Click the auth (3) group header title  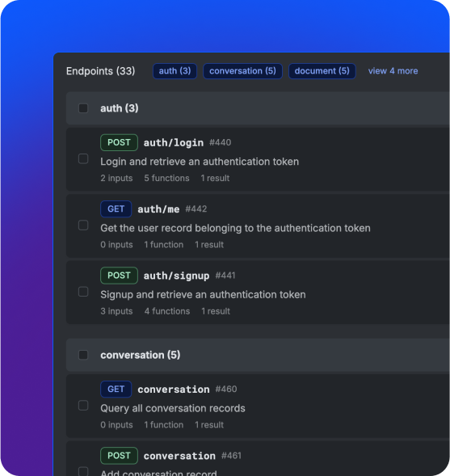point(120,108)
